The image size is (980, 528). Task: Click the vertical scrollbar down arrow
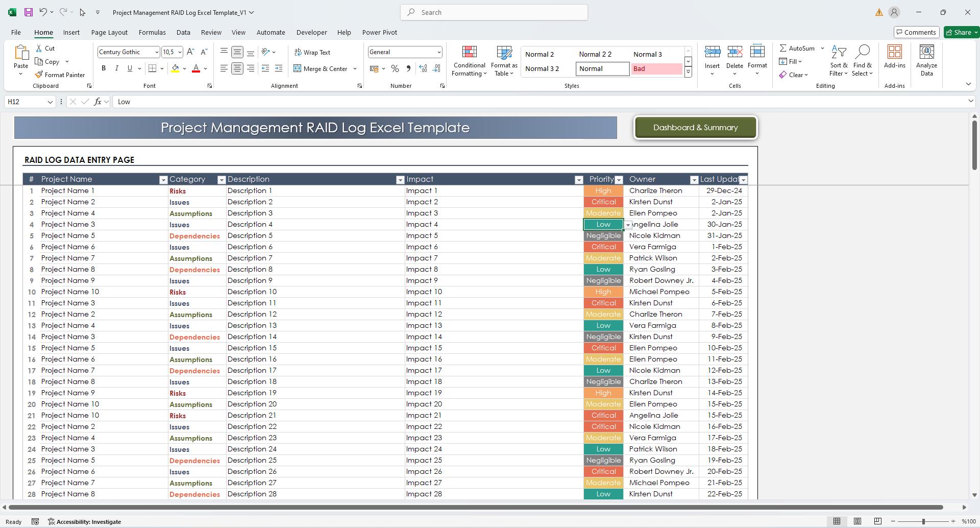click(x=974, y=495)
